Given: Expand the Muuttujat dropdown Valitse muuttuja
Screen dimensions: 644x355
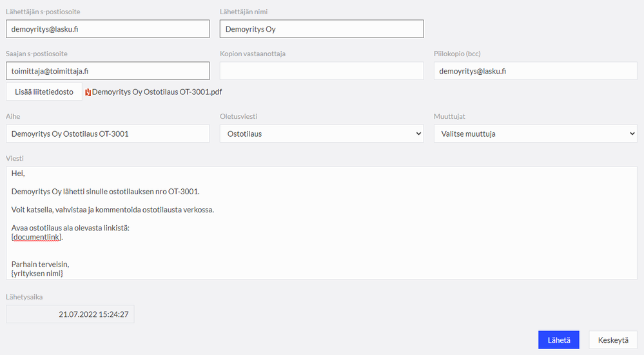Looking at the screenshot, I should (535, 134).
